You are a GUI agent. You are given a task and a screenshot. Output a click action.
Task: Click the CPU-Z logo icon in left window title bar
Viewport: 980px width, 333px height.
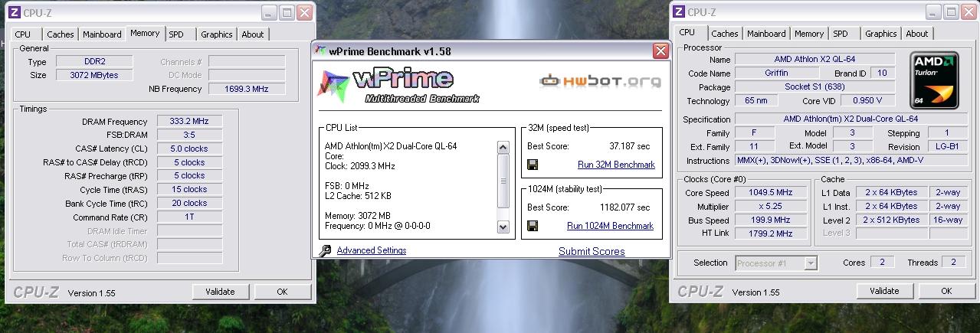[15, 12]
